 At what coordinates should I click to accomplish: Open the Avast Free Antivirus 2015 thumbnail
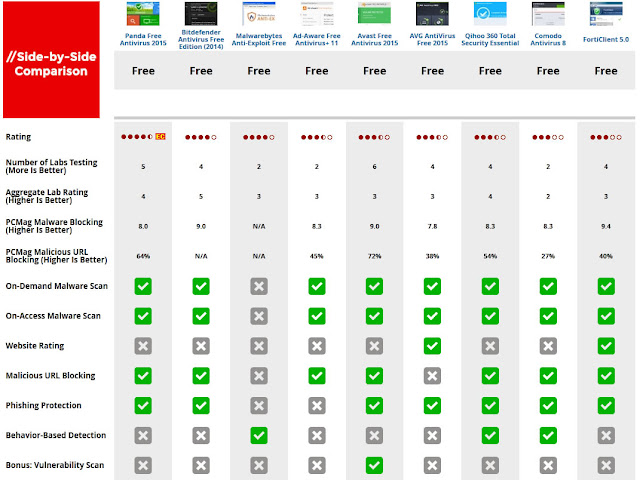point(374,14)
